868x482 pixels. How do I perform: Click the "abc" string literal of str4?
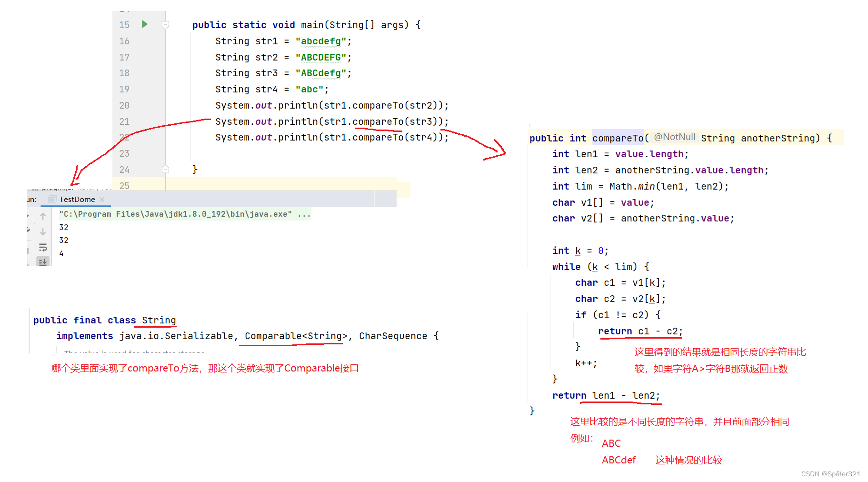[x=309, y=90]
